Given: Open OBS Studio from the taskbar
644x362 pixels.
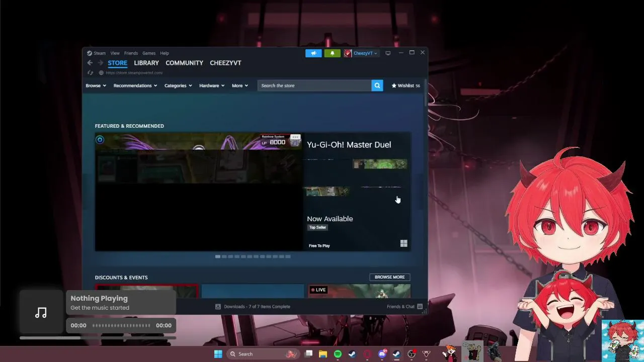Looking at the screenshot, I should point(412,354).
